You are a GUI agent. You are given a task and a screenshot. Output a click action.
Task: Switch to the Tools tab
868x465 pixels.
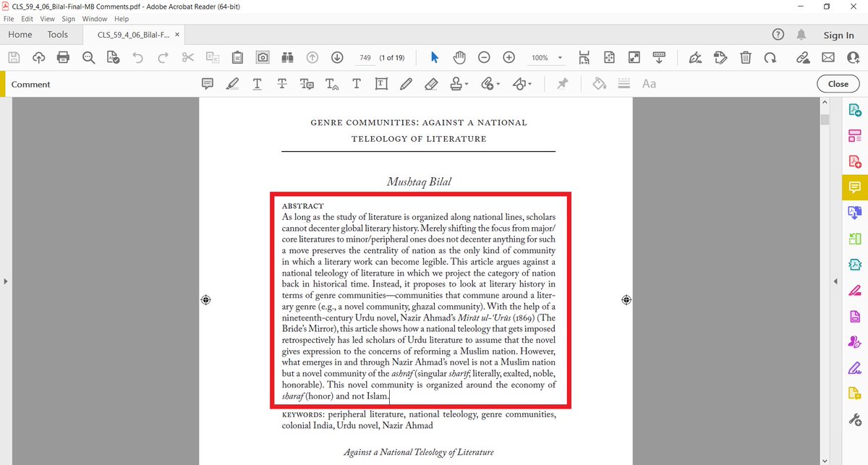tap(58, 35)
